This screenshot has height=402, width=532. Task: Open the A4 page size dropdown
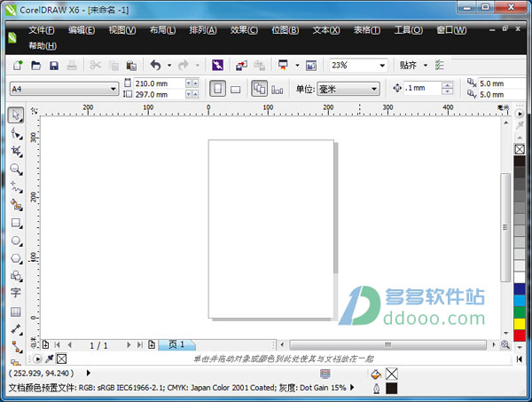click(x=113, y=89)
